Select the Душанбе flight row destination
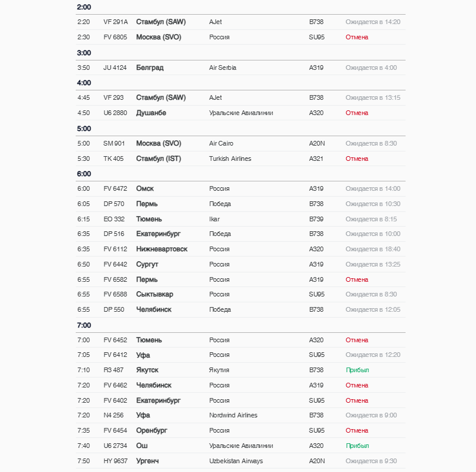The height and width of the screenshot is (472, 476). (x=151, y=113)
